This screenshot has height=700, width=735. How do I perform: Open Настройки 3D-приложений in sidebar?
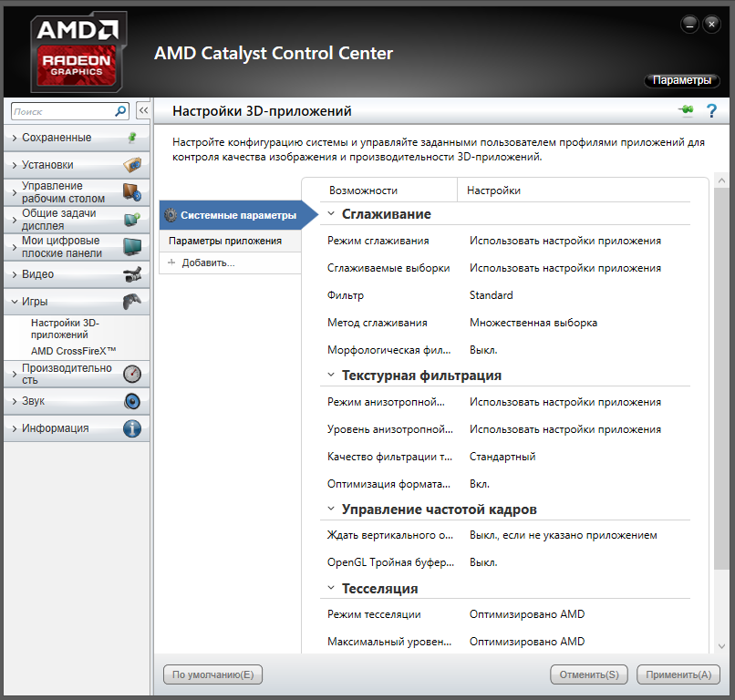[x=65, y=328]
